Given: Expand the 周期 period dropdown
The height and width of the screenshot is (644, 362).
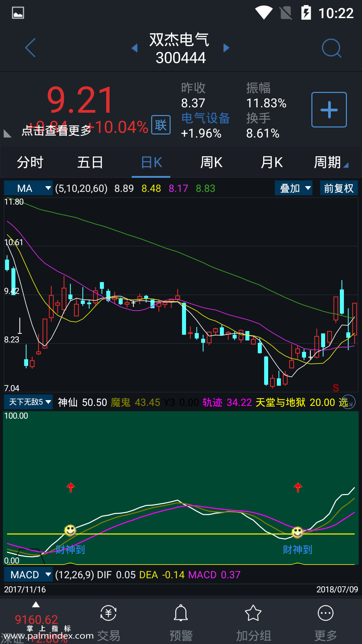Looking at the screenshot, I should coord(331,162).
